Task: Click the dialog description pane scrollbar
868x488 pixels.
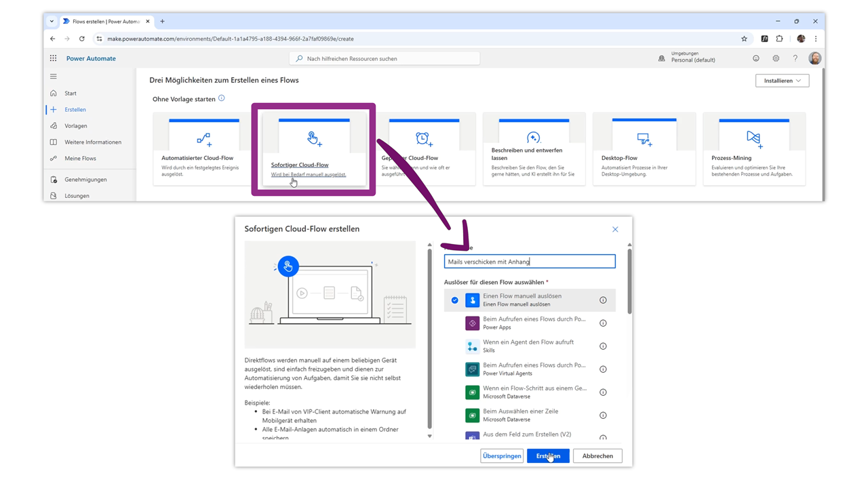Action: pos(429,339)
